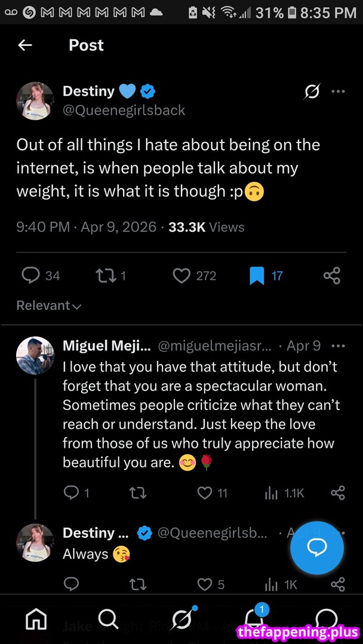Open the Notifications bell tab
Screen dimensions: 363x644
[x=254, y=620]
